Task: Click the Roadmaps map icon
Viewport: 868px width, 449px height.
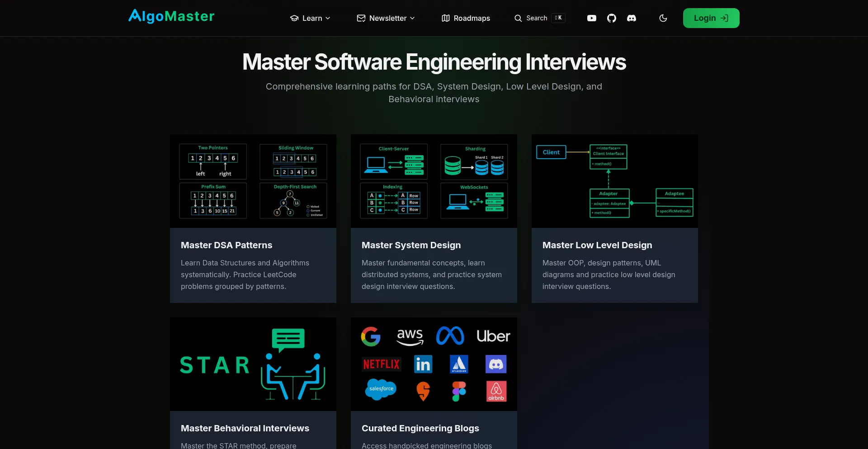Action: pos(445,18)
